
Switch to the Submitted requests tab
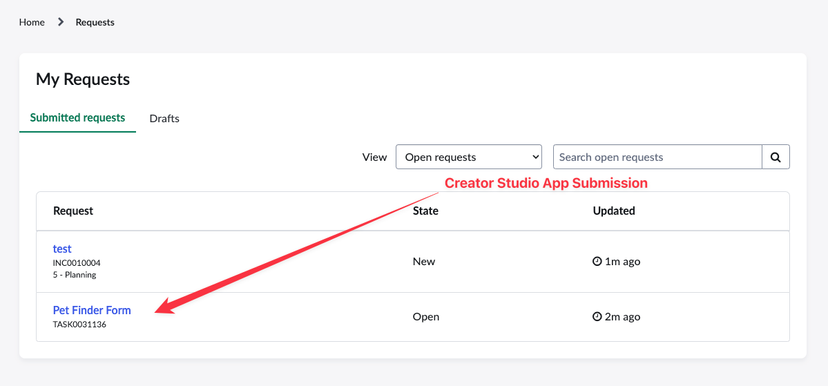click(x=78, y=118)
